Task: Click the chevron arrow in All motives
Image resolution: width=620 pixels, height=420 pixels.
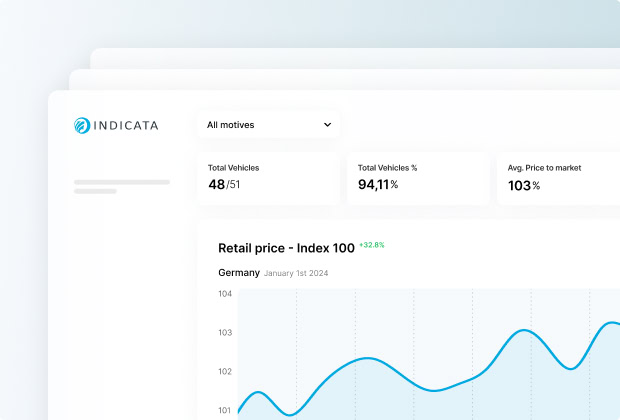Action: pyautogui.click(x=327, y=125)
